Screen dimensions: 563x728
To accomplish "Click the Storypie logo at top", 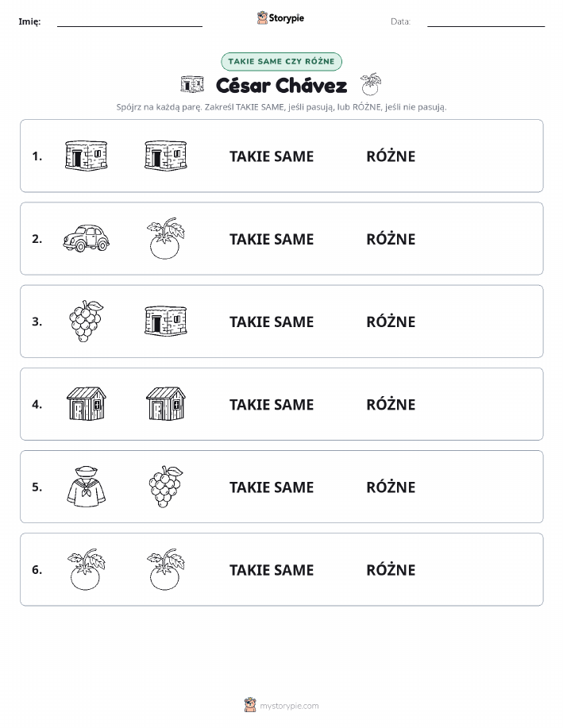I will (280, 18).
